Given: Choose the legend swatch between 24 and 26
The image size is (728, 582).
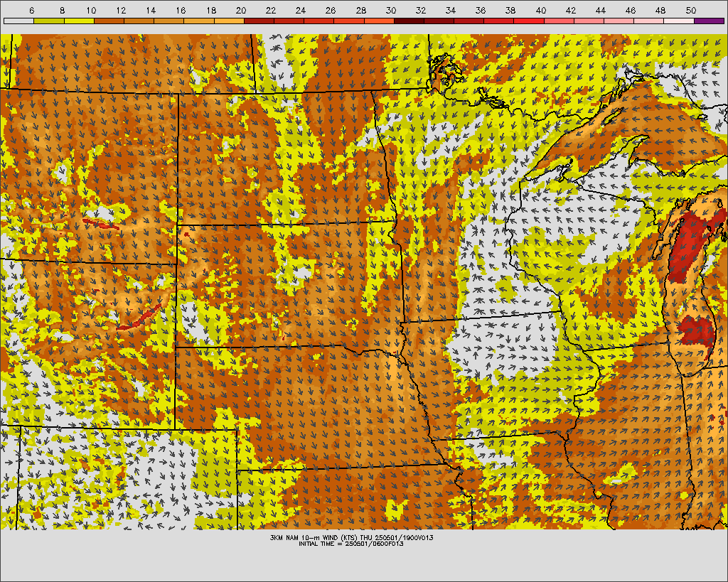Looking at the screenshot, I should pos(319,21).
